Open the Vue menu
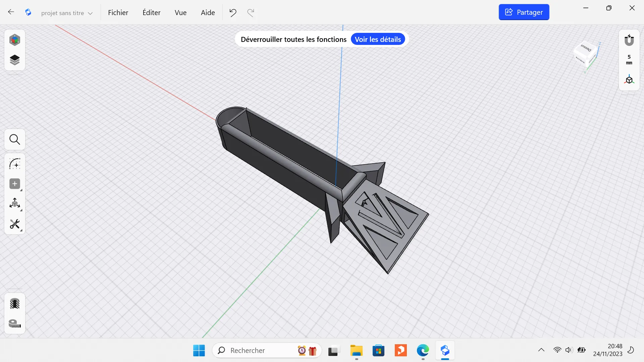This screenshot has height=362, width=644. click(180, 13)
